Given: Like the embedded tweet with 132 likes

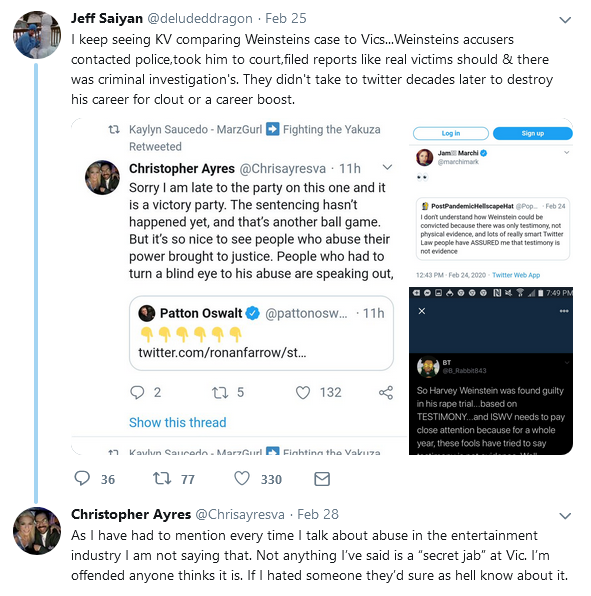Looking at the screenshot, I should click(303, 393).
